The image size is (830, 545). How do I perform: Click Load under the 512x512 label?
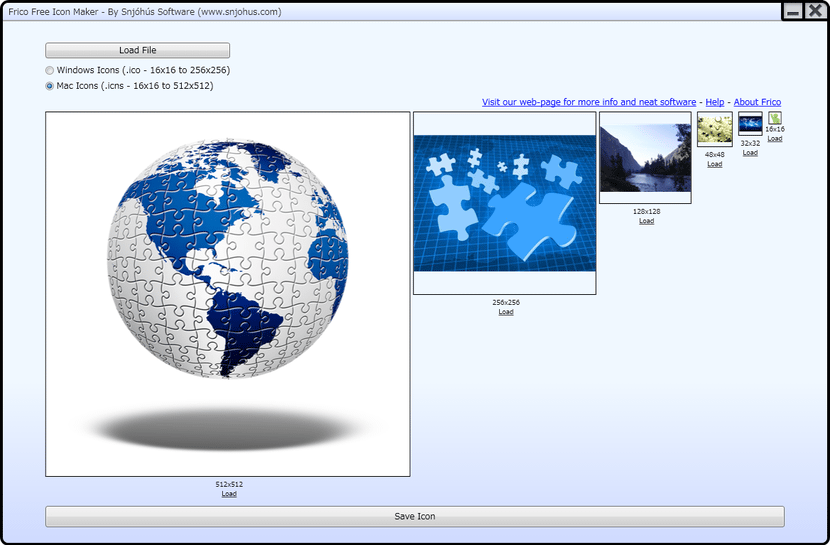point(229,494)
